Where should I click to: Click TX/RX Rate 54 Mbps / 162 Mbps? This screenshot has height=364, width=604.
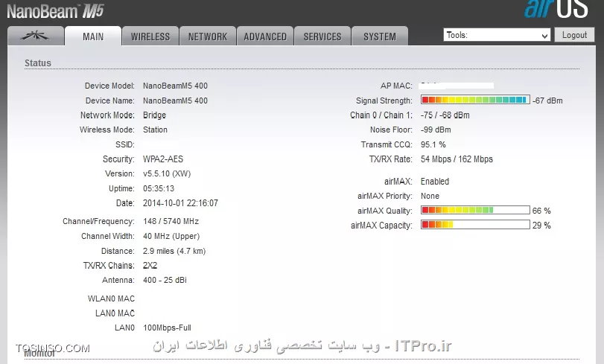[457, 159]
